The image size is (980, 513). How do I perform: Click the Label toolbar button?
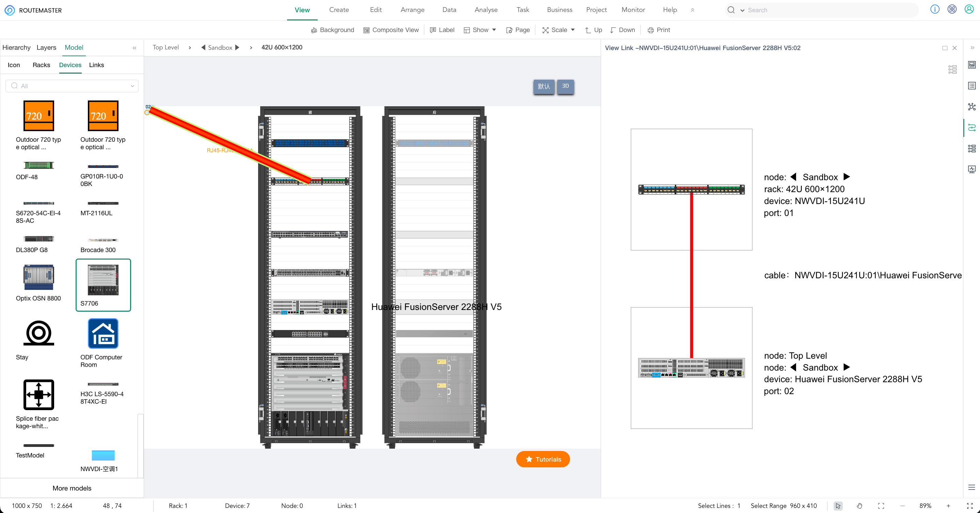[442, 30]
